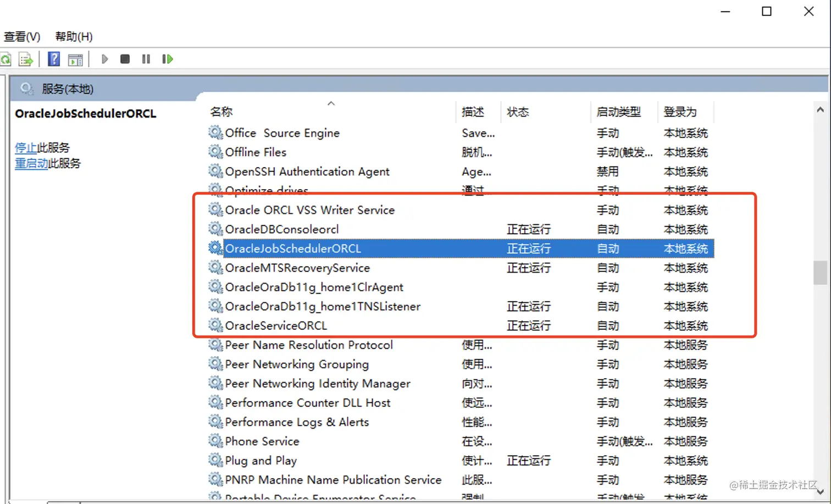The width and height of the screenshot is (831, 504).
Task: Click the Refresh toolbar icon
Action: tap(5, 59)
